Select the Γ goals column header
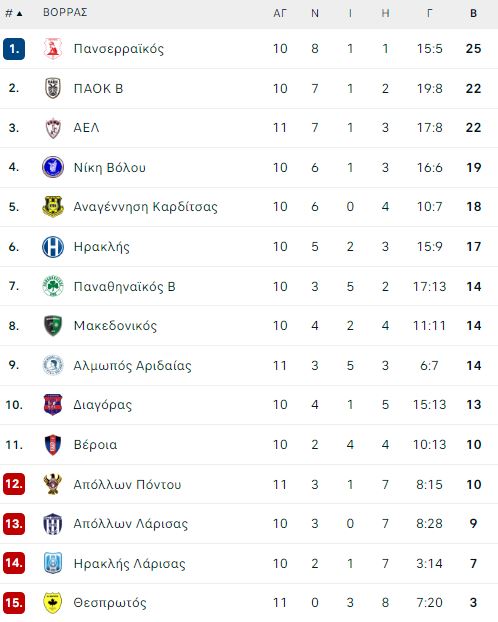498x622 pixels. (429, 13)
